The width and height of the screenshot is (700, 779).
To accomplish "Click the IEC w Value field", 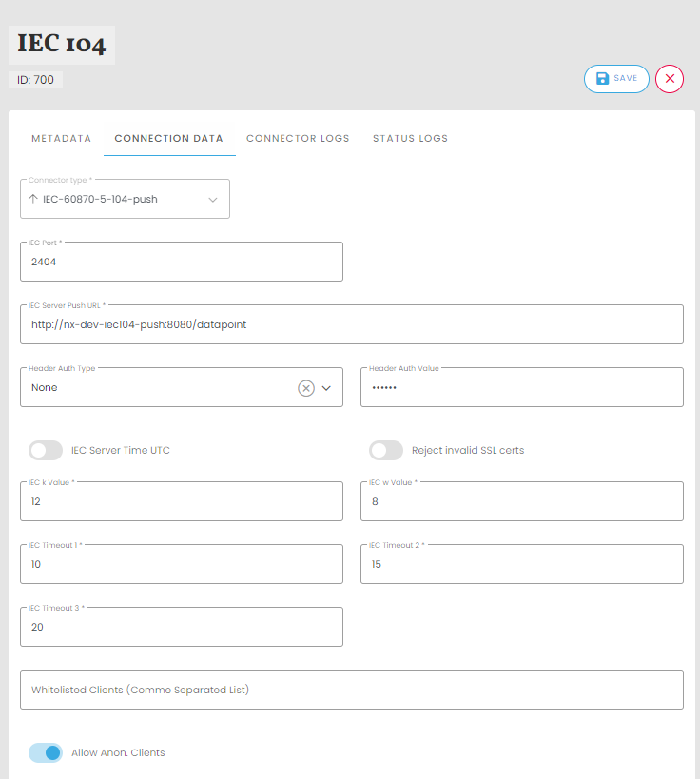I will click(521, 502).
